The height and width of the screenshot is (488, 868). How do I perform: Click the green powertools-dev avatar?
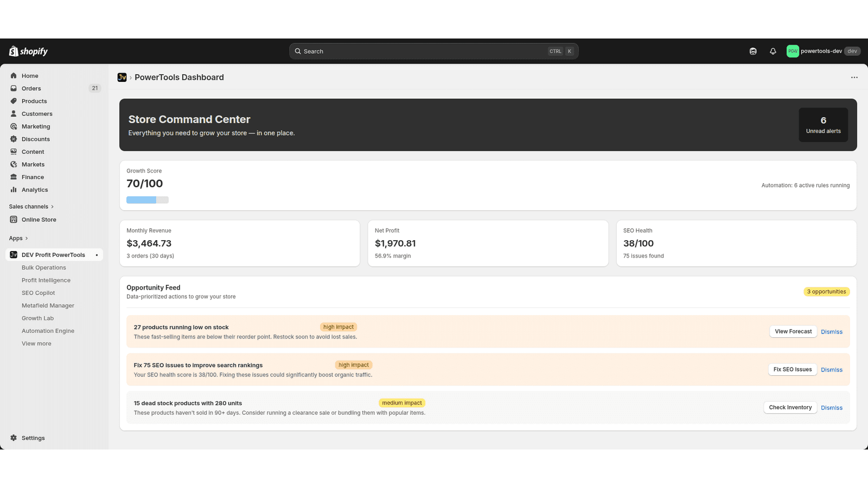click(793, 51)
